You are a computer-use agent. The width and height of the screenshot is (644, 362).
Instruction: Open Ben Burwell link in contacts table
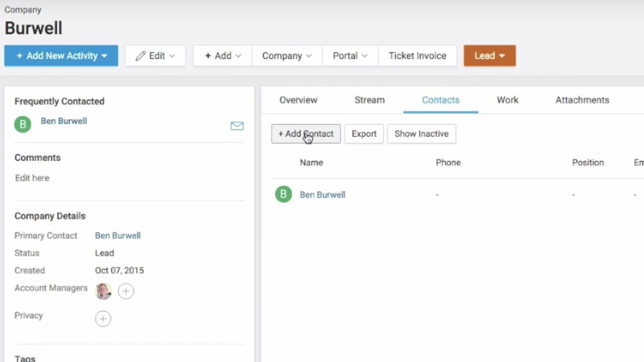click(323, 195)
